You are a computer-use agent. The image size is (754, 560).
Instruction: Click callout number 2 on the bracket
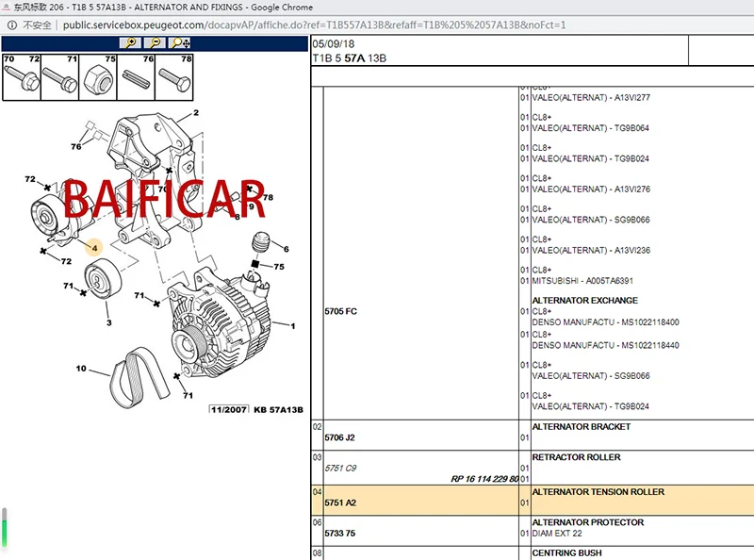point(196,112)
